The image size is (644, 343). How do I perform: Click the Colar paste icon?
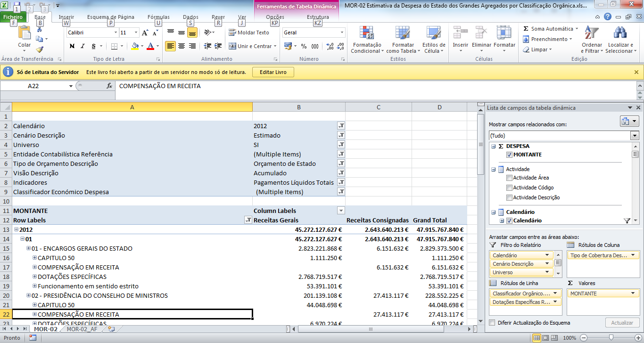24,33
